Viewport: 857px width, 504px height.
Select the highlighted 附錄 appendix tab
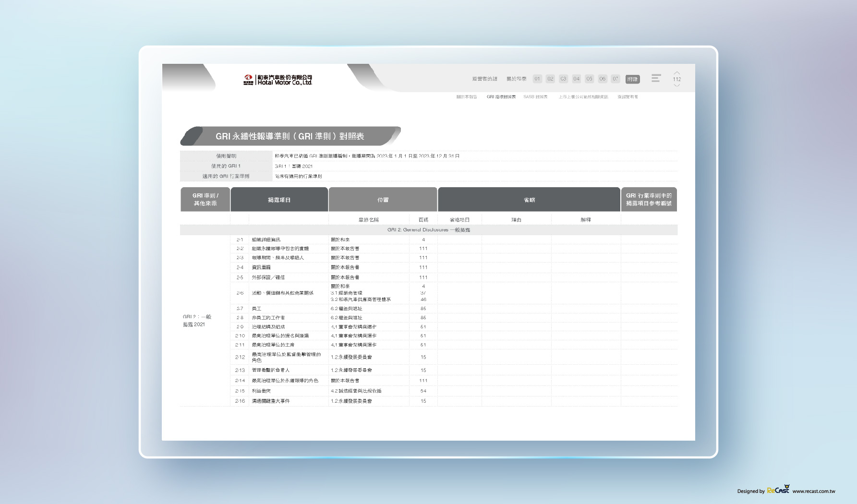pos(632,79)
